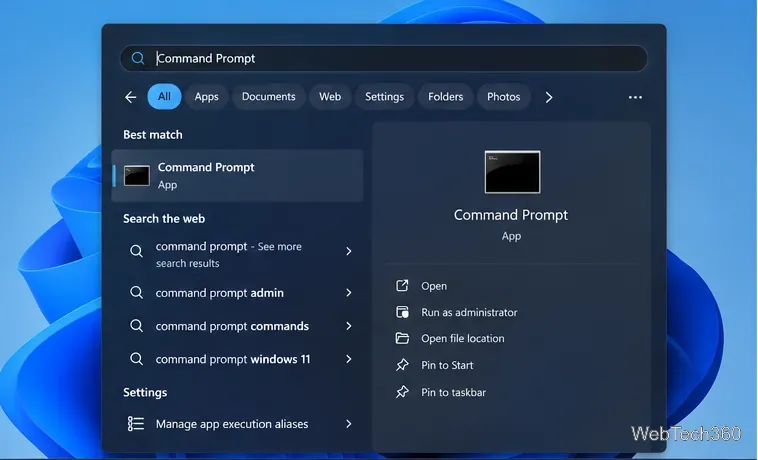Click the 'Search the web' section heading
This screenshot has height=460, width=758.
point(164,219)
